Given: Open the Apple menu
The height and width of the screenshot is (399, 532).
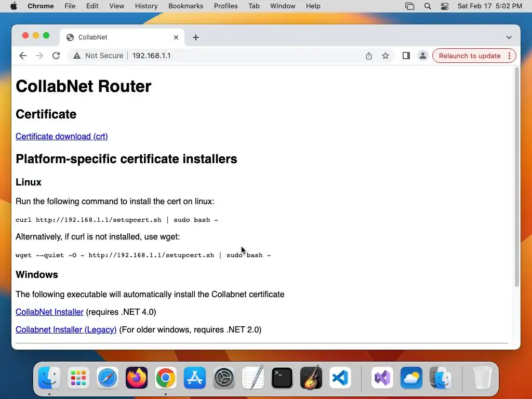Looking at the screenshot, I should [x=14, y=6].
